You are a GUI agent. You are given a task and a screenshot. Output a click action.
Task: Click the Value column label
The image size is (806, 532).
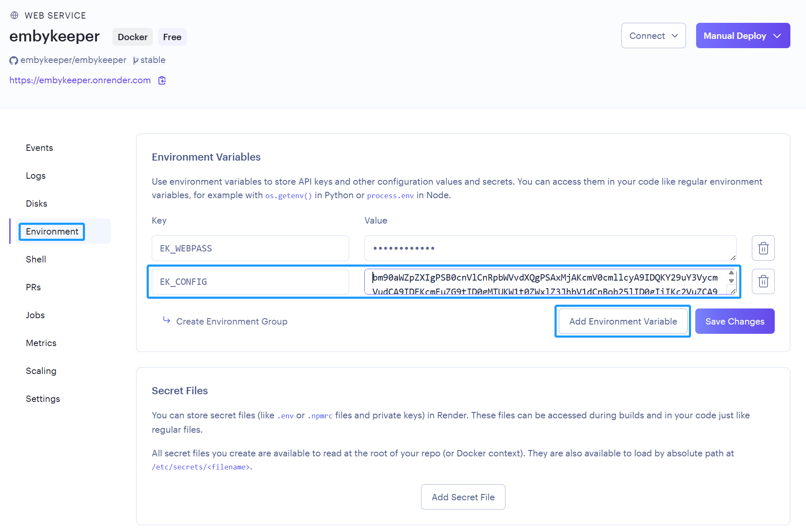[376, 221]
